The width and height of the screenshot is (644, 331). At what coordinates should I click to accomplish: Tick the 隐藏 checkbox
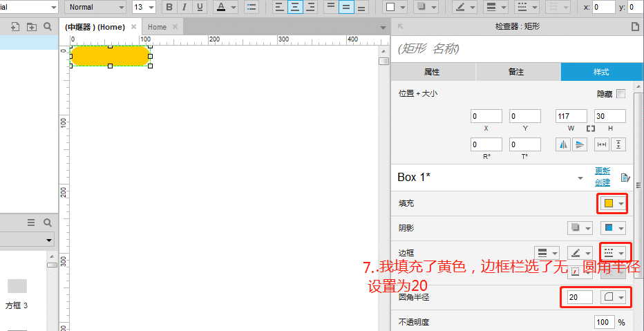pyautogui.click(x=621, y=94)
